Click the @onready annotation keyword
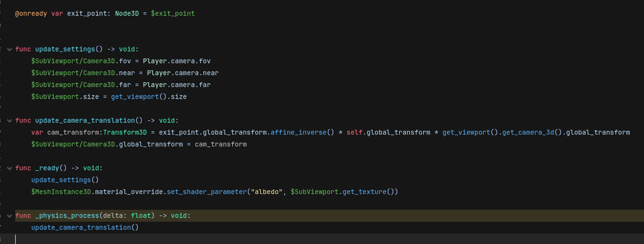The width and height of the screenshot is (644, 244). [31, 14]
